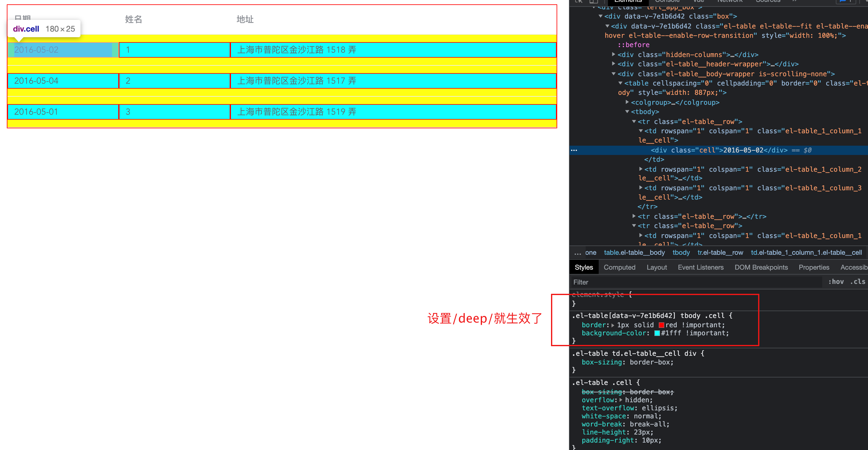Expand the overflow shorthand property triangle
This screenshot has width=868, height=450.
(621, 400)
